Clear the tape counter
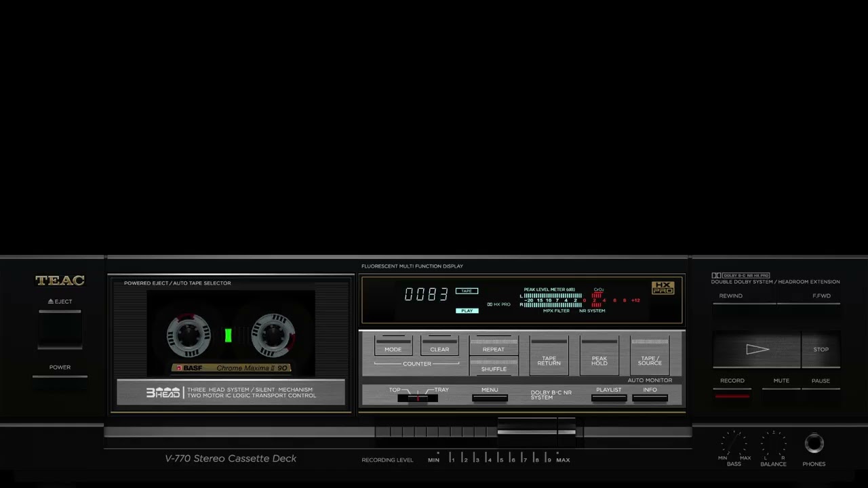This screenshot has width=868, height=488. [439, 345]
